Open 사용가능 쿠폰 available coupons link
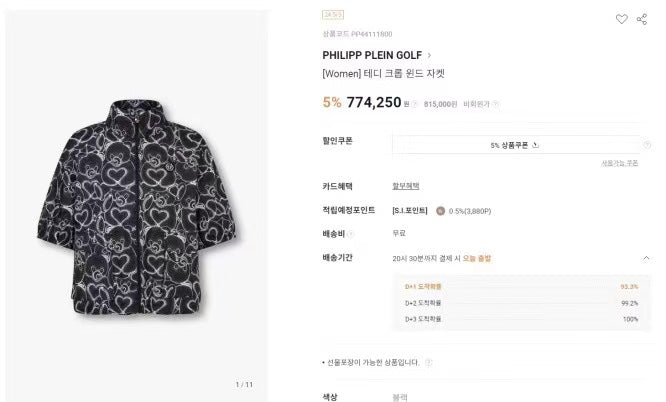The height and width of the screenshot is (402, 666). [619, 163]
